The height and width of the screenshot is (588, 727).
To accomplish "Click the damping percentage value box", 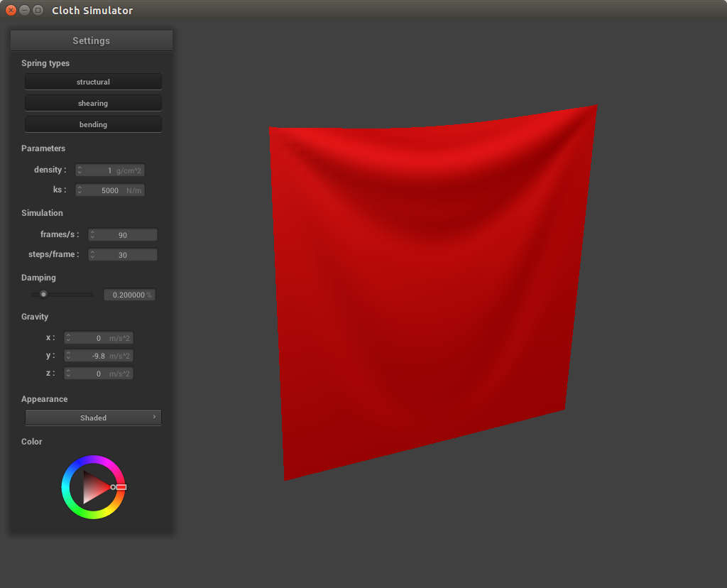I will pyautogui.click(x=129, y=295).
